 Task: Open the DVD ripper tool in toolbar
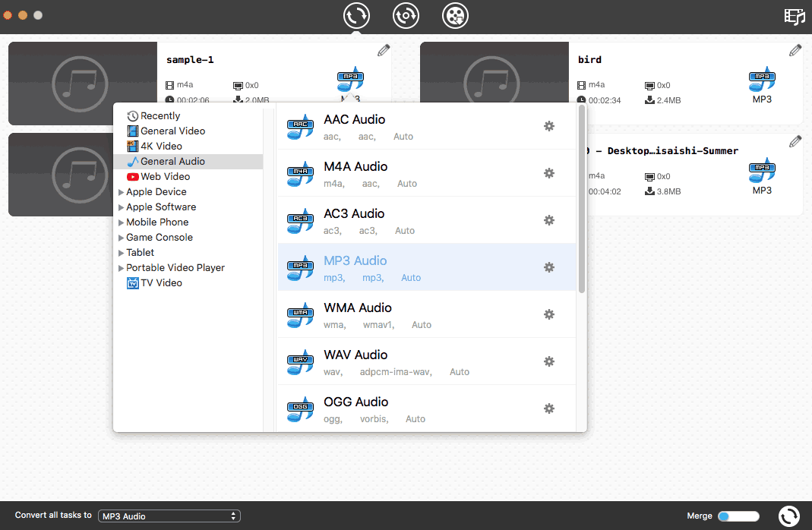[406, 15]
